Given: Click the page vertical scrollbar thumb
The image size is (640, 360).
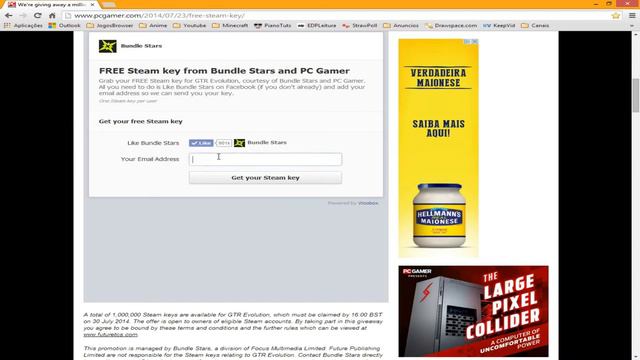Looking at the screenshot, I should 636,95.
